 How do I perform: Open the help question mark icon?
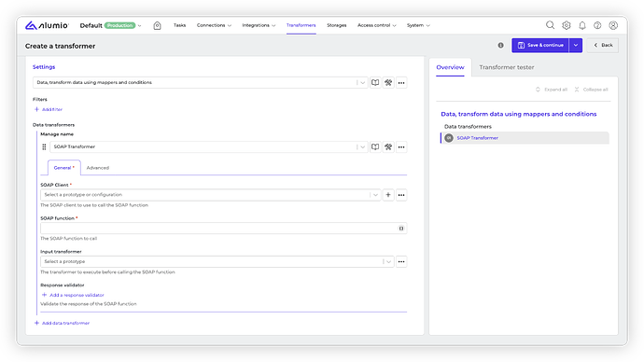point(597,25)
